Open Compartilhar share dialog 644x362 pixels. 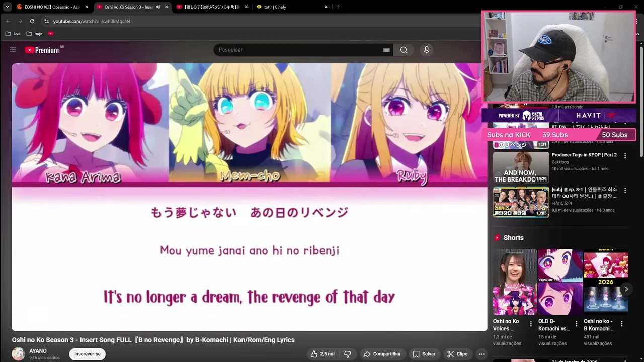[x=382, y=354]
